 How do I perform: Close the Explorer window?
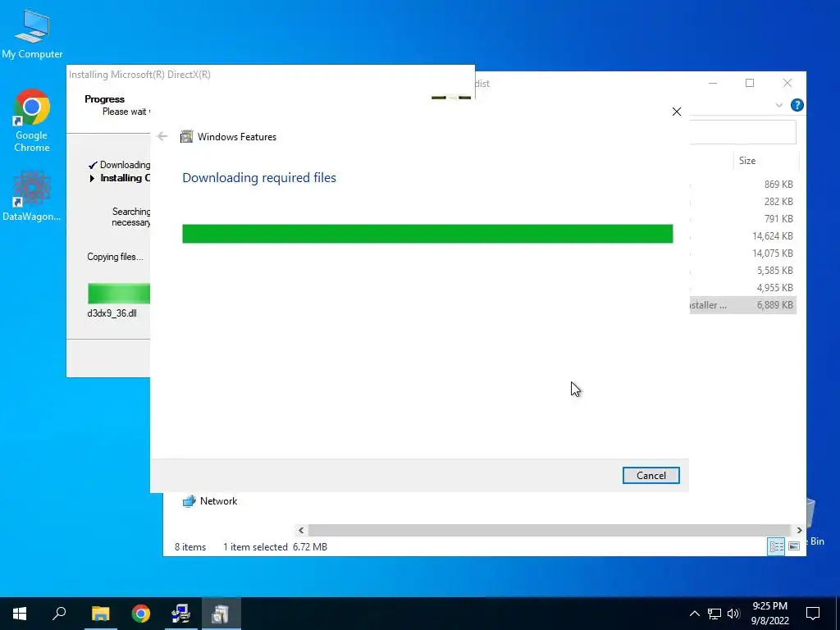(x=787, y=83)
